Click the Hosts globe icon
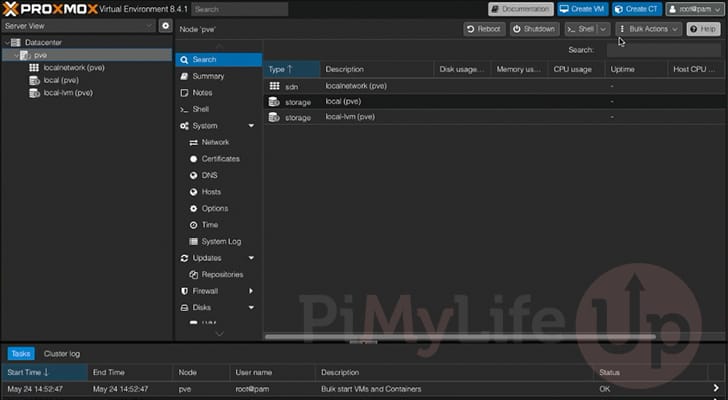Image resolution: width=728 pixels, height=400 pixels. (194, 192)
